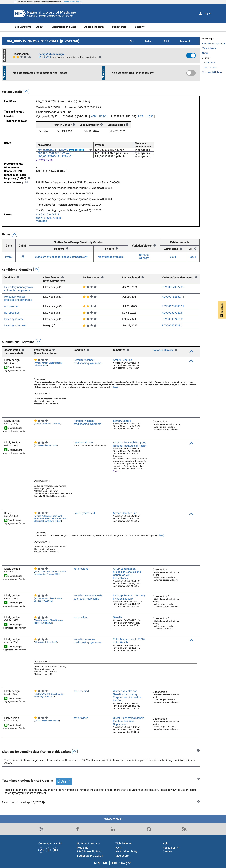
Task: Click the NIH National Library of Medicine logo
Action: 45,13
